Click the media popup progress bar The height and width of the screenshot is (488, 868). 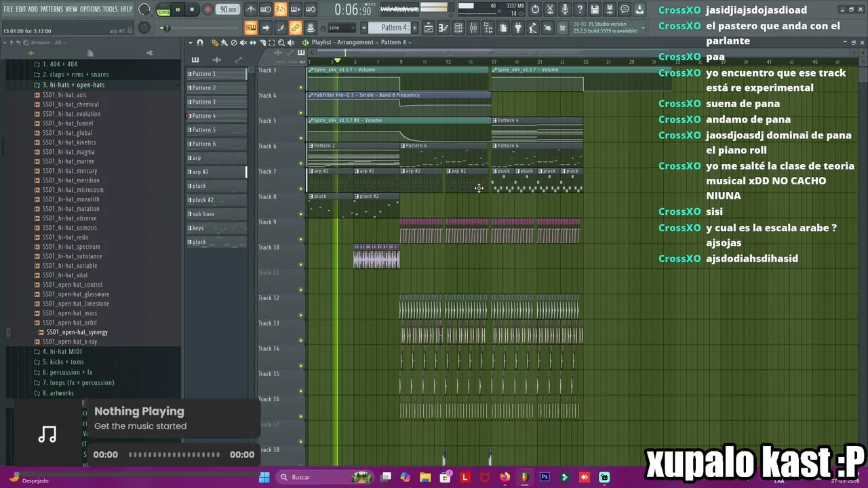174,455
